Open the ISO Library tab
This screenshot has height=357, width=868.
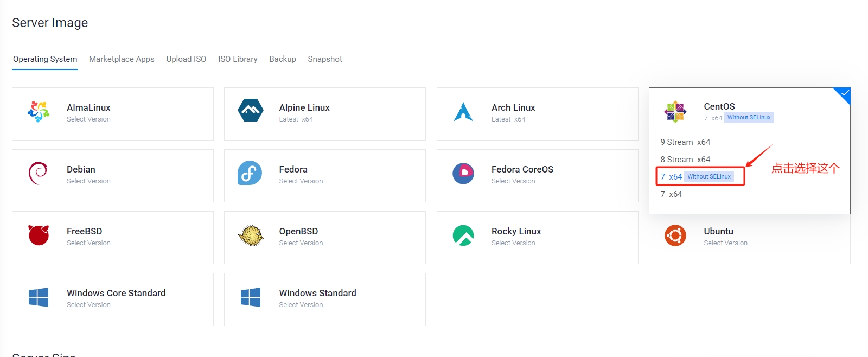click(238, 59)
